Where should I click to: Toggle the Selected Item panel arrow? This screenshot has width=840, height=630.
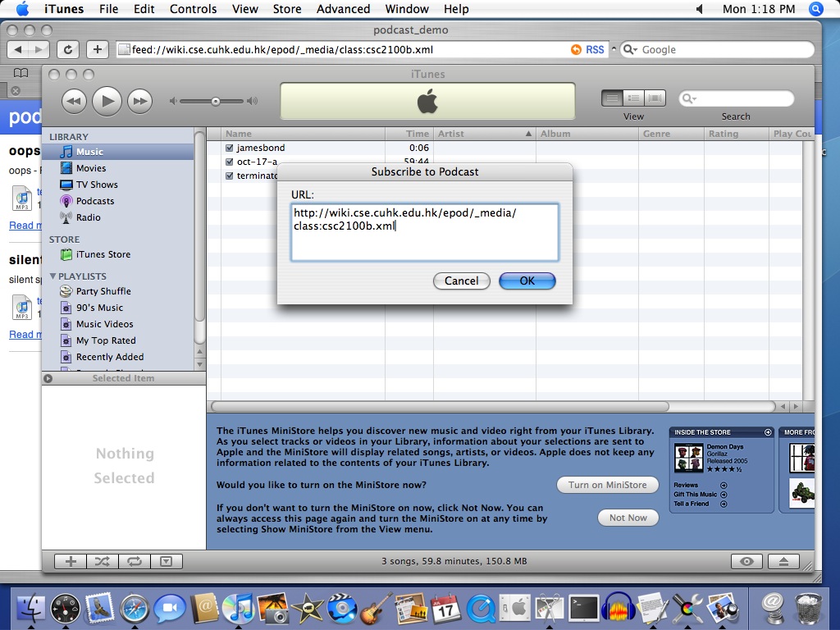(x=48, y=378)
